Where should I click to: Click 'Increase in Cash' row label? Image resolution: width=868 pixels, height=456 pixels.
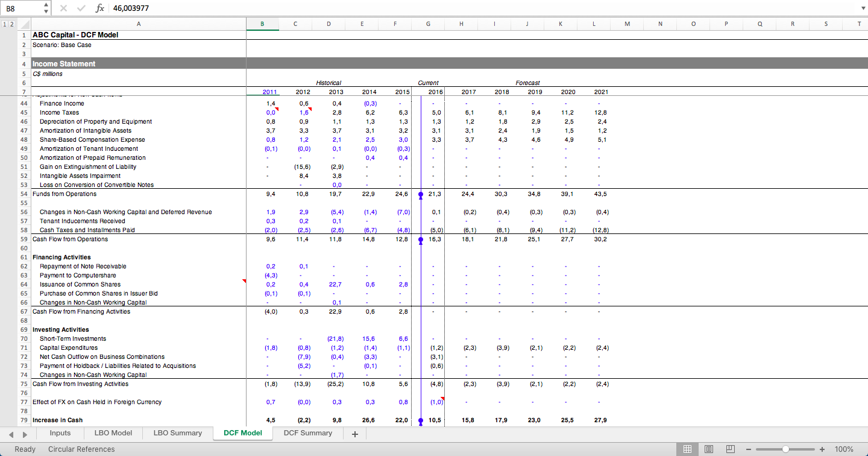57,420
